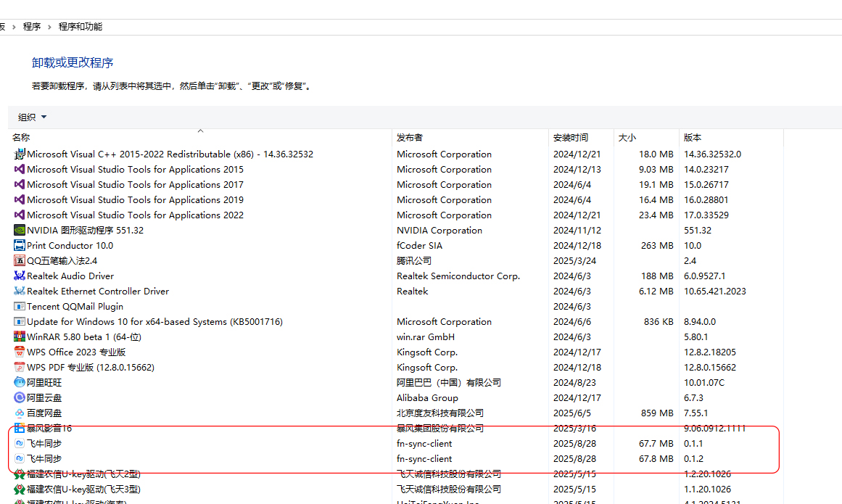Click size cell '859 MB'
The height and width of the screenshot is (504, 842).
(657, 413)
